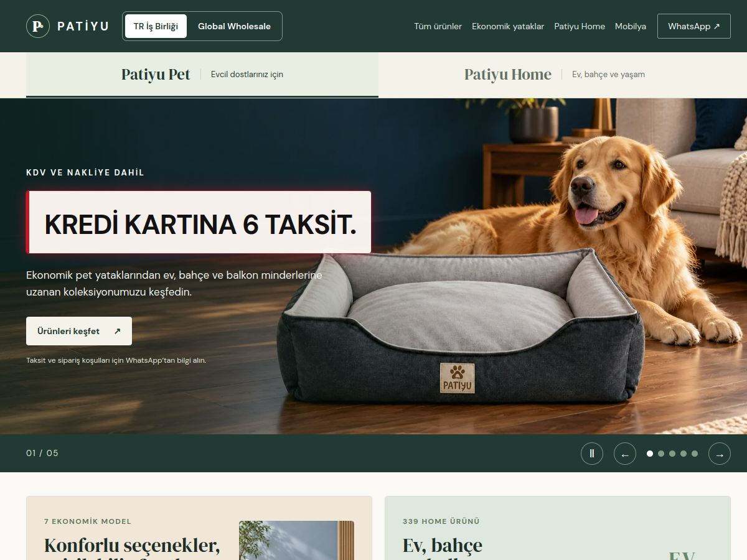Click the Ev, bahçe ve yaşam subtitle

click(609, 75)
